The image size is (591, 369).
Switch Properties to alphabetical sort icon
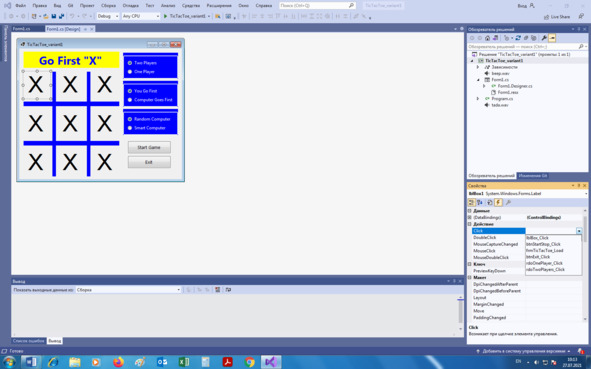point(480,203)
